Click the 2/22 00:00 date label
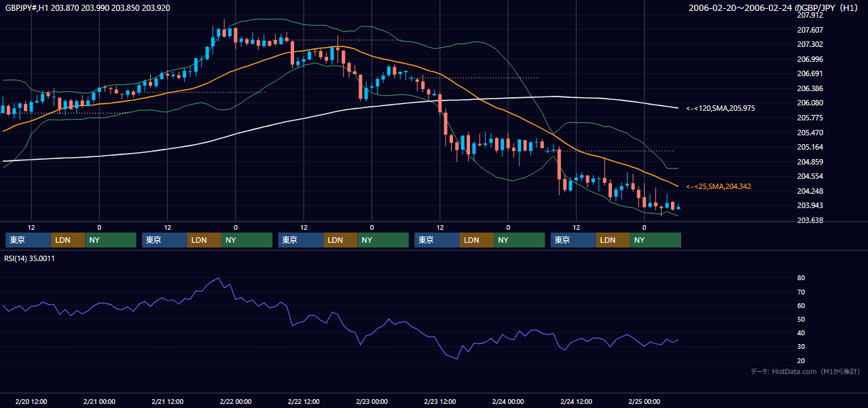Image resolution: width=868 pixels, height=408 pixels. 236,401
